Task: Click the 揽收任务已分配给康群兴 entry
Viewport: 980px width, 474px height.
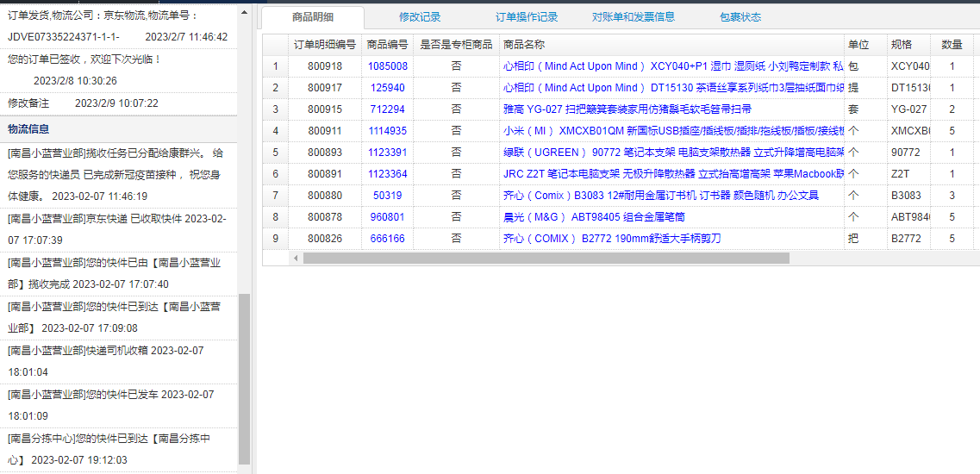Action: click(119, 174)
